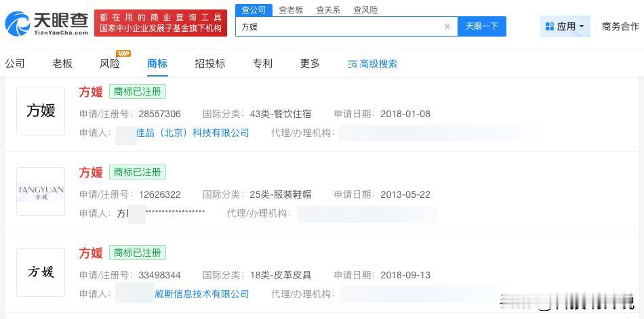Open the 方媛 title of the 18类 trademark
644x319 pixels.
pyautogui.click(x=91, y=253)
